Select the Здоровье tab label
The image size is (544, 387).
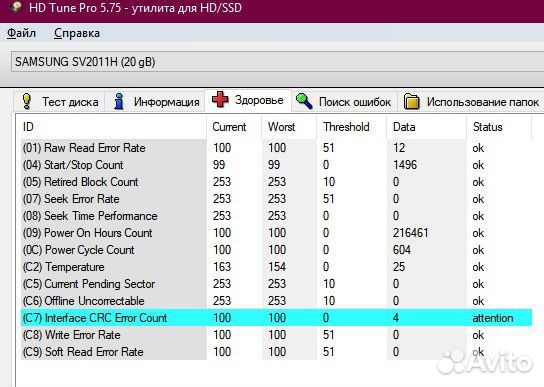coord(259,100)
